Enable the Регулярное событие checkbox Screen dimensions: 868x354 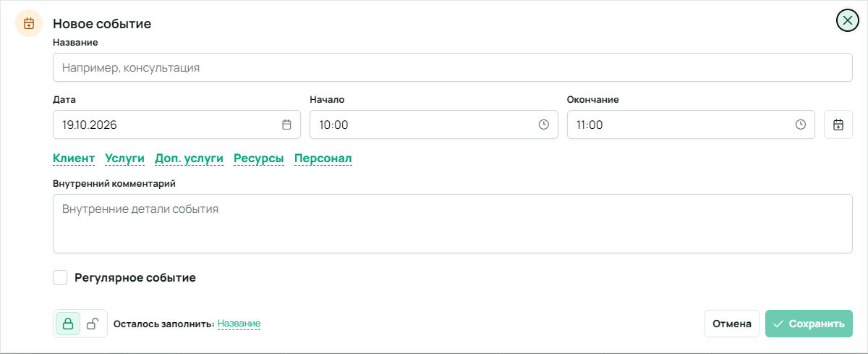pyautogui.click(x=60, y=277)
